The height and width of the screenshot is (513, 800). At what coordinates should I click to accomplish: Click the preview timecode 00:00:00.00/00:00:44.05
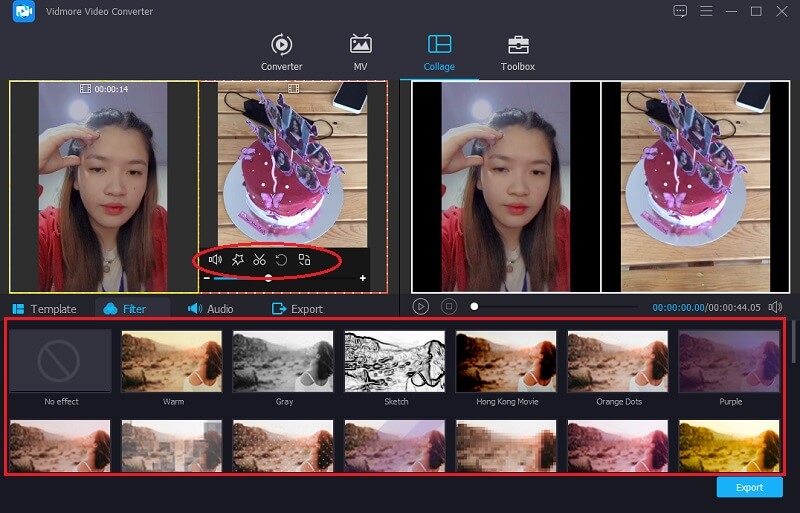click(707, 307)
